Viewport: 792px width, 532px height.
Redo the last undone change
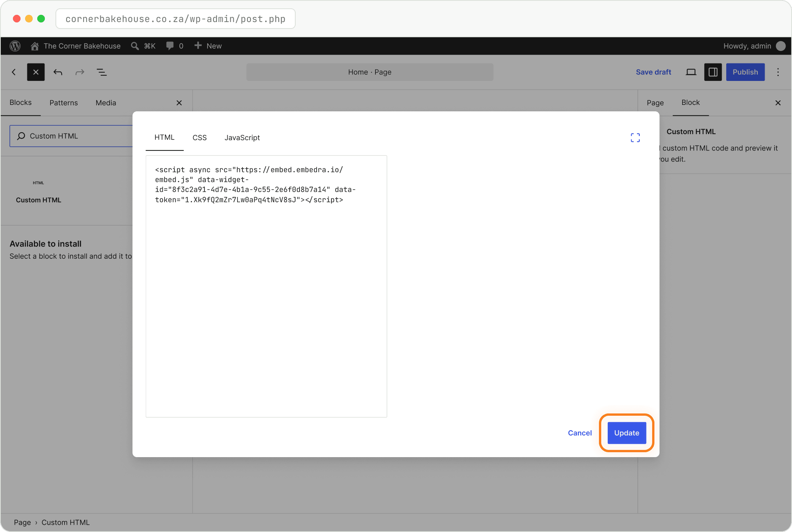pyautogui.click(x=80, y=72)
